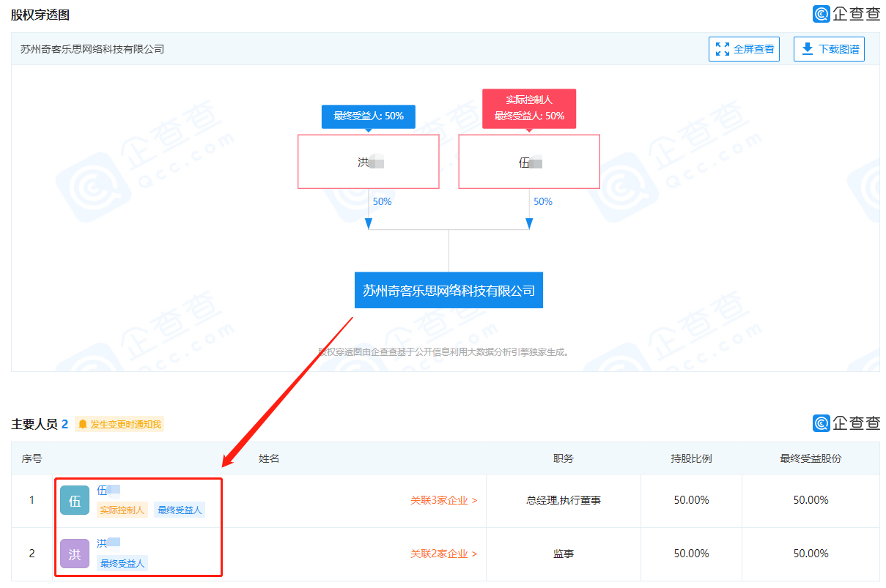Click the 伍 teal avatar icon
Viewport: 886px width, 588px height.
(x=75, y=501)
